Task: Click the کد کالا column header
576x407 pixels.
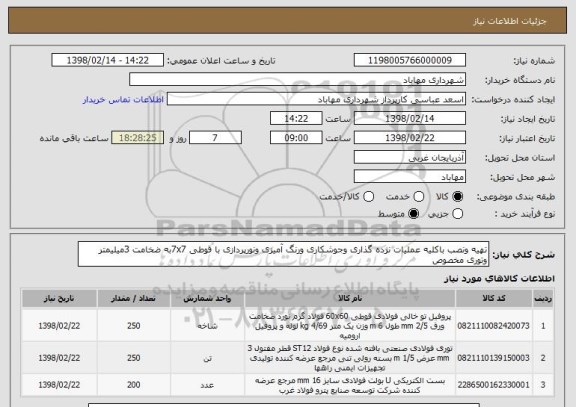Action: point(494,299)
